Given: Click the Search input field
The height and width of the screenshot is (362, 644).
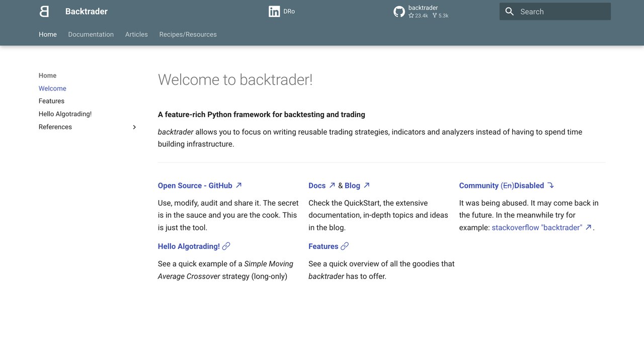Looking at the screenshot, I should click(x=555, y=12).
